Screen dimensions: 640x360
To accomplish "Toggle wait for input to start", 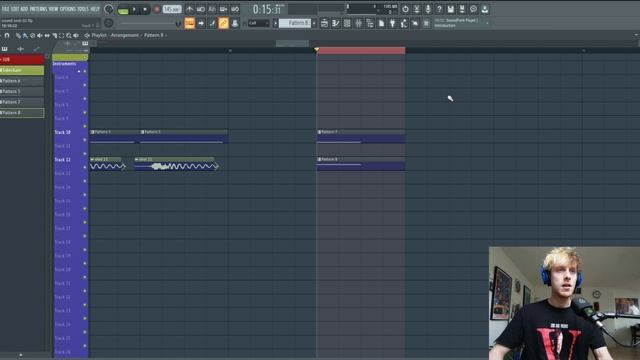I will (201, 9).
